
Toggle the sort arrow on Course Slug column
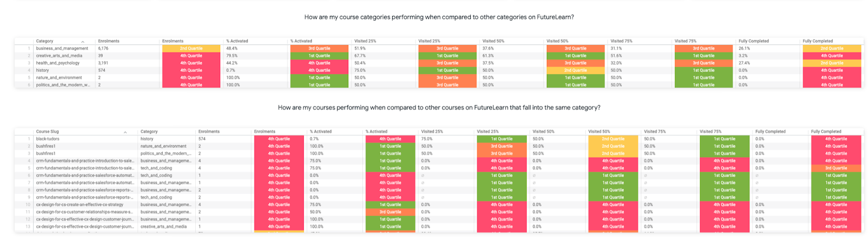[x=125, y=132]
